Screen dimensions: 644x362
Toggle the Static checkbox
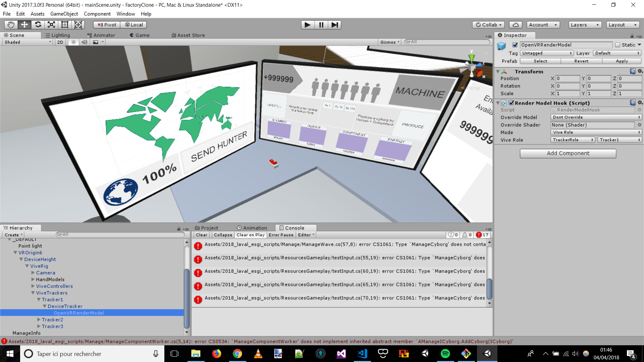[x=618, y=45]
